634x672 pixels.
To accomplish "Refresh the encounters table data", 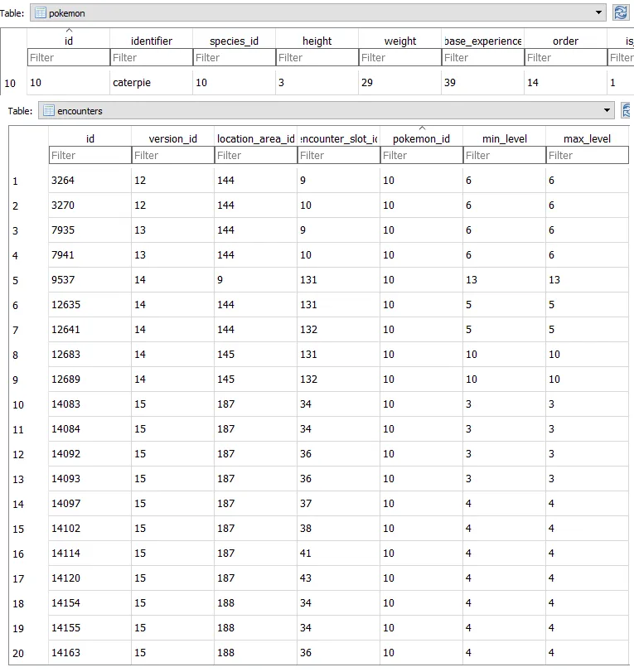I will click(627, 110).
